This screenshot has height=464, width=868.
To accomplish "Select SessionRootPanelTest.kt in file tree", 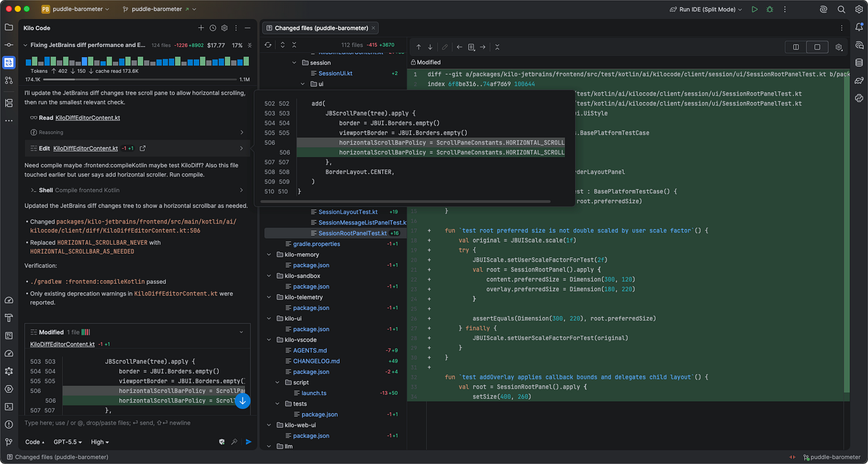I will (352, 233).
